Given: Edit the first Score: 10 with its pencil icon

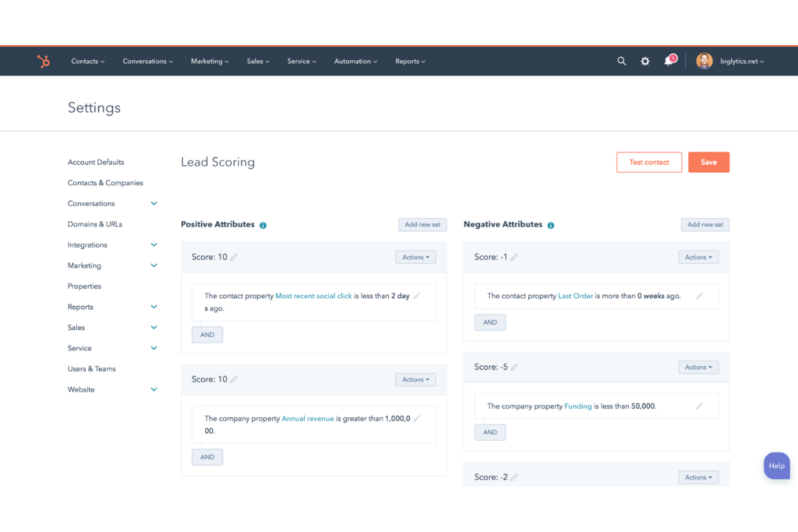Looking at the screenshot, I should 232,257.
